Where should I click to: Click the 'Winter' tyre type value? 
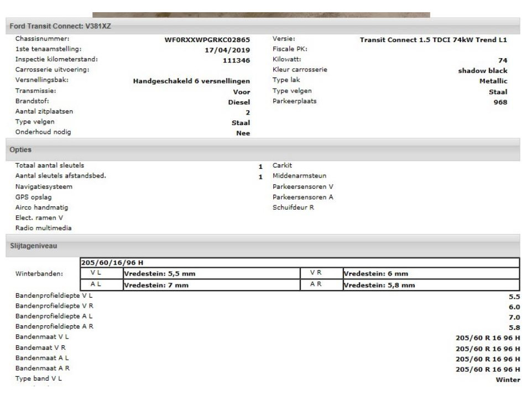click(x=508, y=380)
